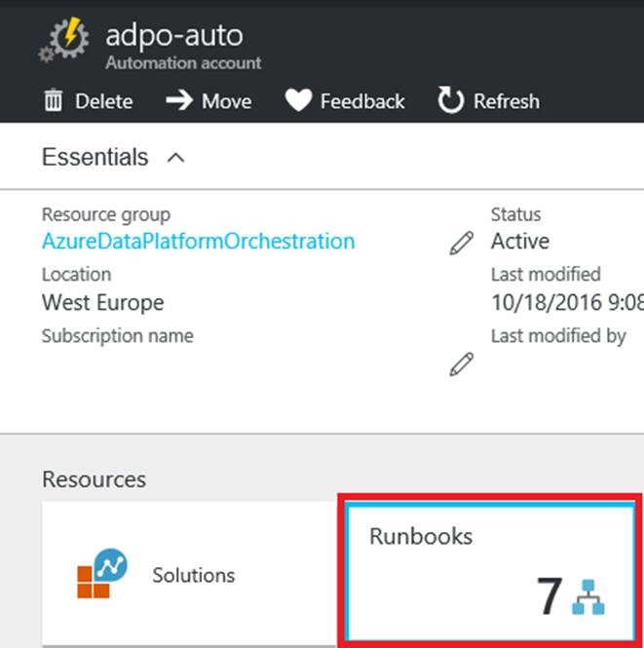Click the heart Feedback icon

(x=298, y=101)
